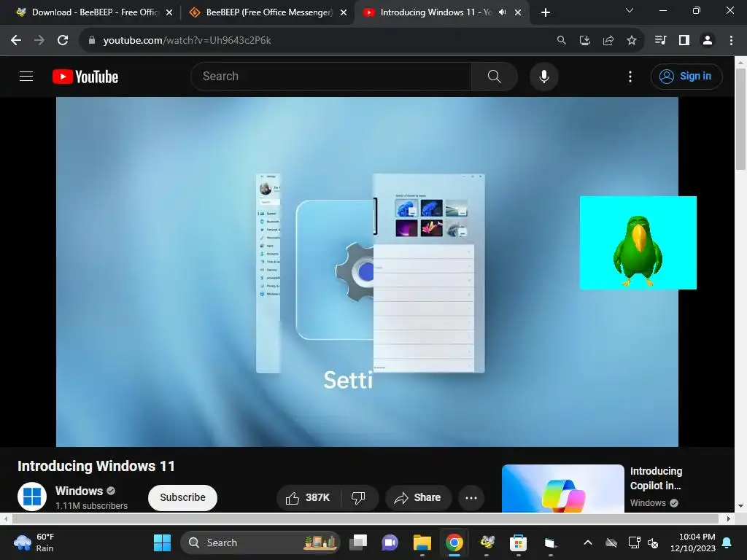Open the Chrome profile icon
Image resolution: width=747 pixels, height=560 pixels.
click(708, 41)
